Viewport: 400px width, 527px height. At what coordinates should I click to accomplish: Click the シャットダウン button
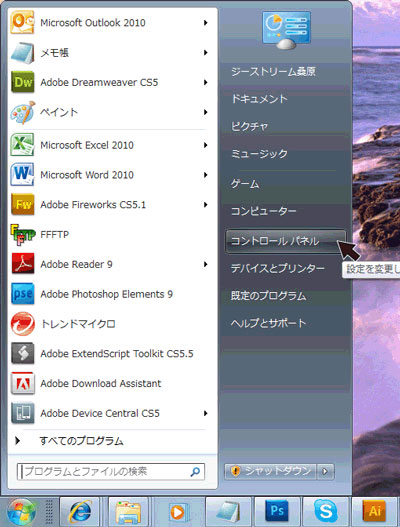pyautogui.click(x=271, y=471)
